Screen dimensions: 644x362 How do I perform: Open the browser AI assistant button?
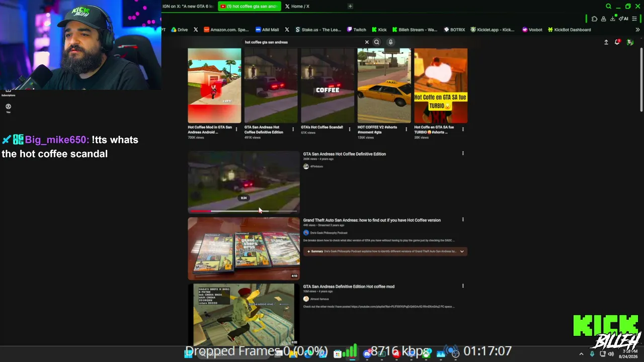pyautogui.click(x=623, y=19)
